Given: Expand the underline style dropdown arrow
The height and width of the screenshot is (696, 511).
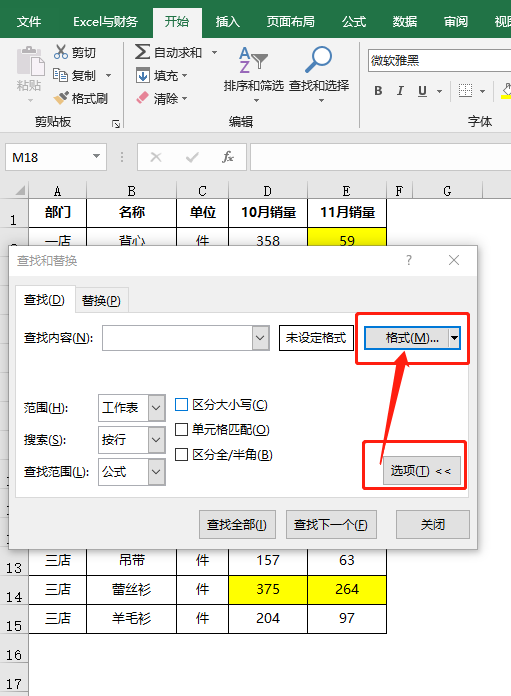Looking at the screenshot, I should coord(439,91).
